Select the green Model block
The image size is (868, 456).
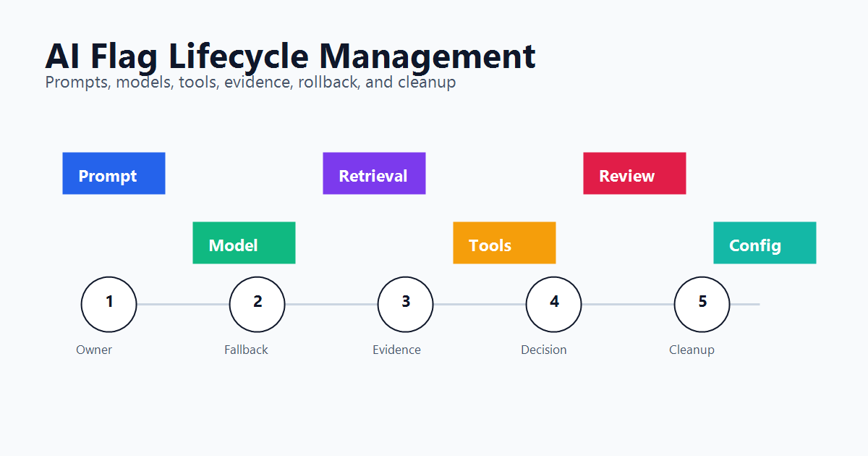pos(244,242)
